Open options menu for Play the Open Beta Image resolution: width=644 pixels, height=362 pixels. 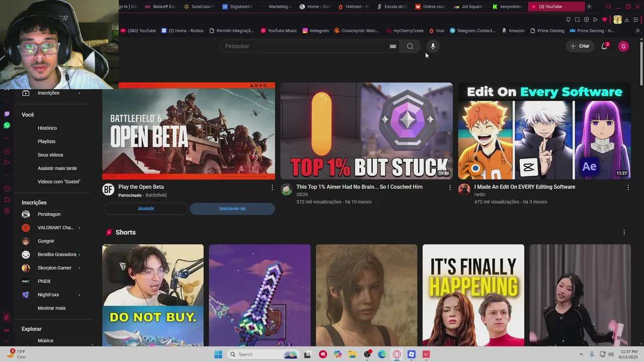click(x=272, y=187)
